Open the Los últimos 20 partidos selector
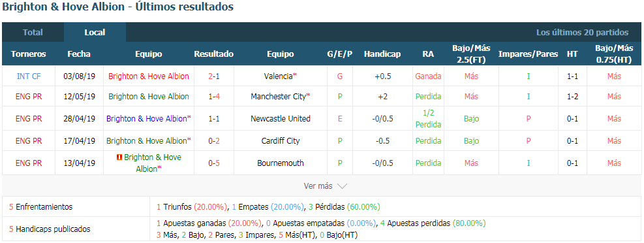 coord(582,33)
